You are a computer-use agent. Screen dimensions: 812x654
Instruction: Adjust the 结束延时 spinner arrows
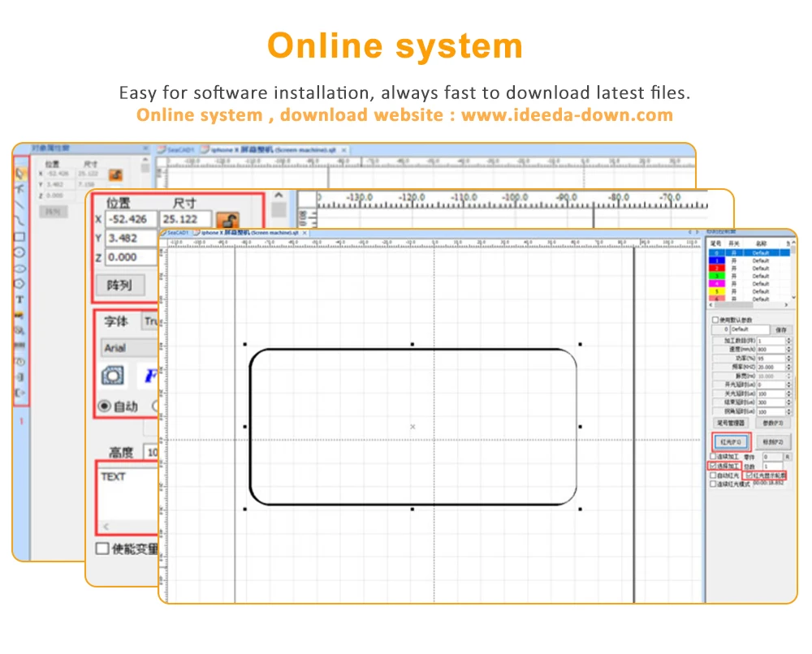coord(788,402)
